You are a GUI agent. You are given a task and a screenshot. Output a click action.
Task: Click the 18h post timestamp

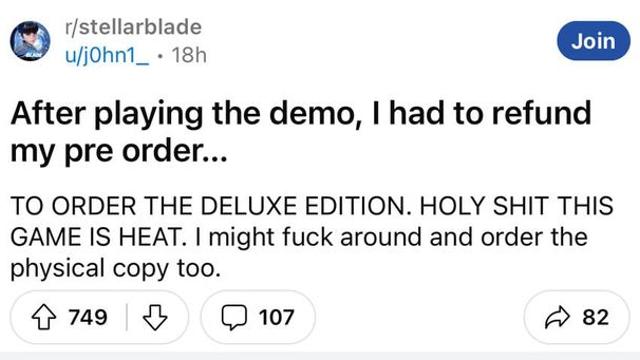click(x=189, y=55)
